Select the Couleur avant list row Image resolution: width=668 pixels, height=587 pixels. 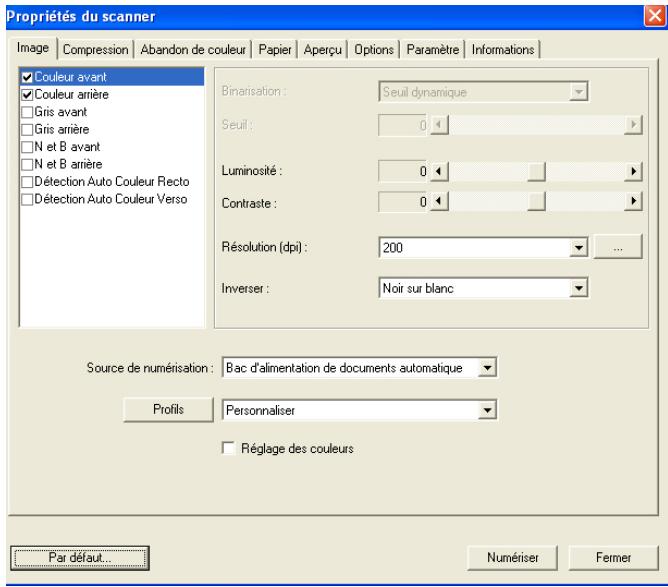point(112,77)
